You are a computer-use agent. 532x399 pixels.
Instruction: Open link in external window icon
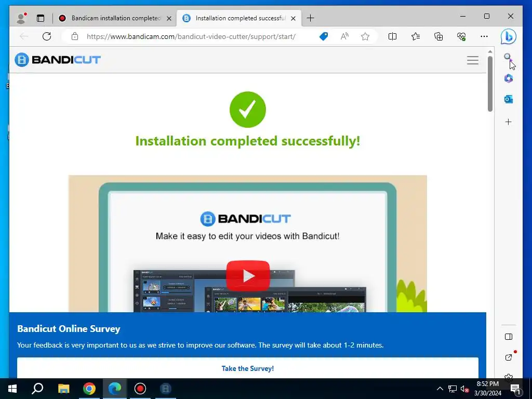coord(508,357)
